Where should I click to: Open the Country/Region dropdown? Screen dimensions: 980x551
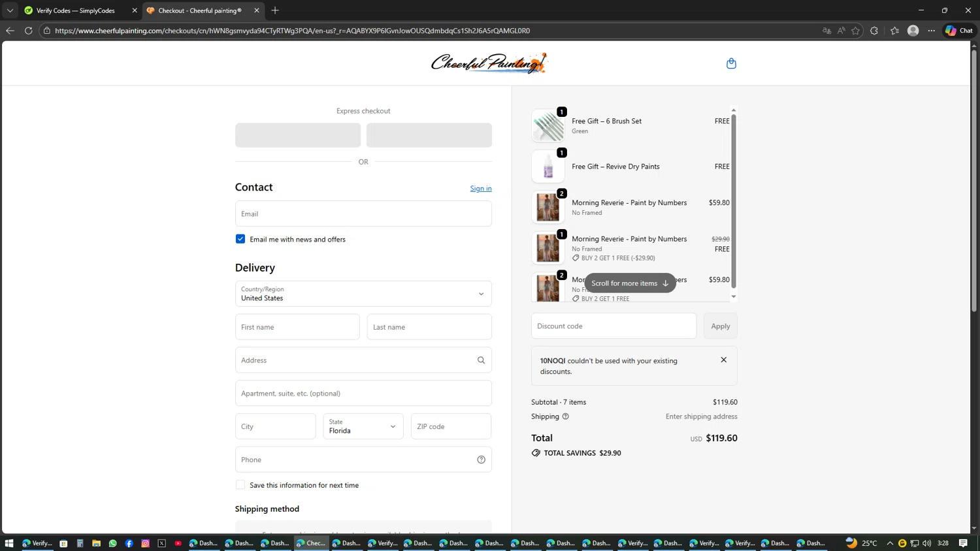tap(363, 294)
